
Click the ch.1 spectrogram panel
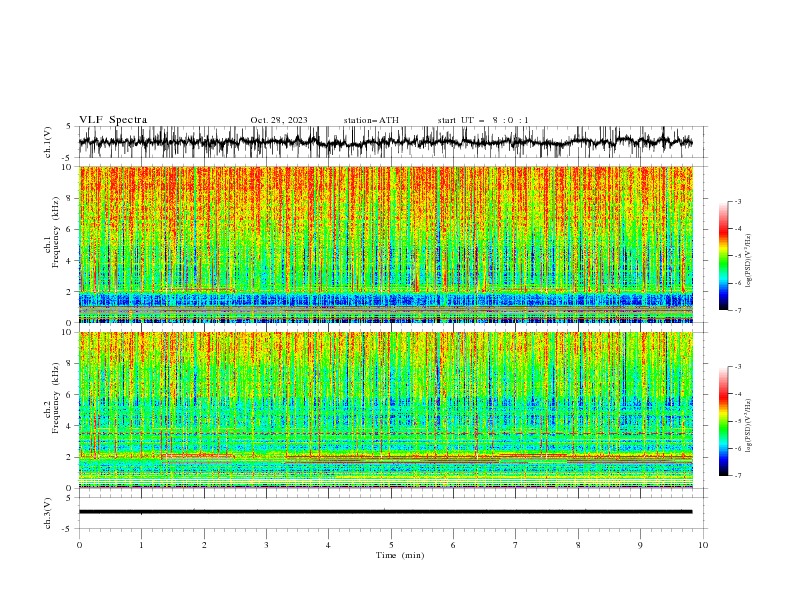(385, 244)
